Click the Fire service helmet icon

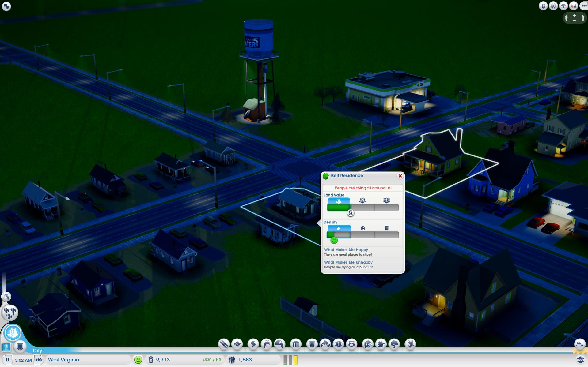[325, 344]
